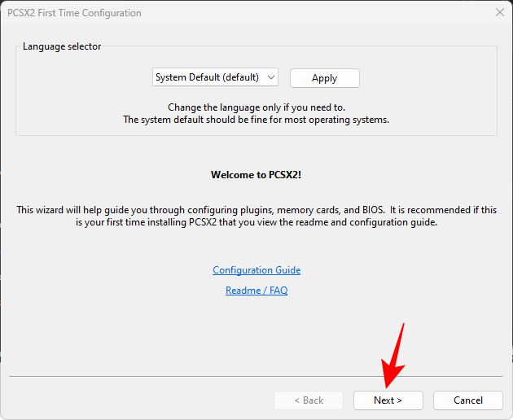The height and width of the screenshot is (420, 513).
Task: Click Next to continue the wizard
Action: tap(388, 400)
